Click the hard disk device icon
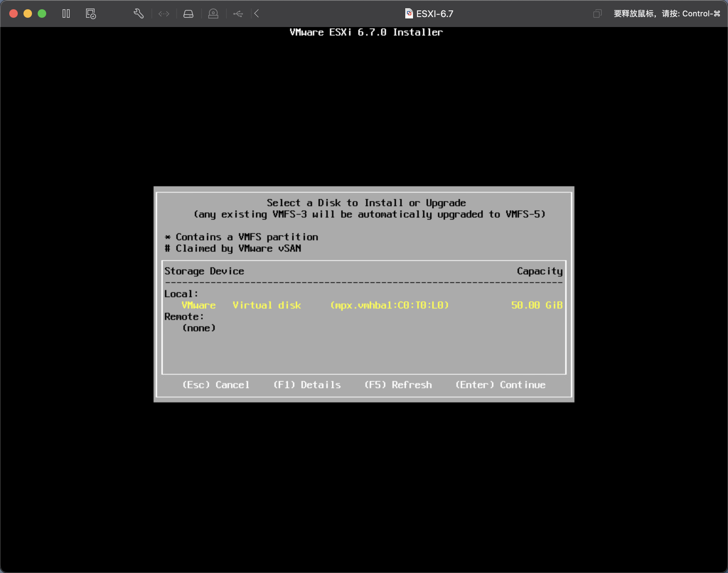This screenshot has width=728, height=573. (x=188, y=14)
